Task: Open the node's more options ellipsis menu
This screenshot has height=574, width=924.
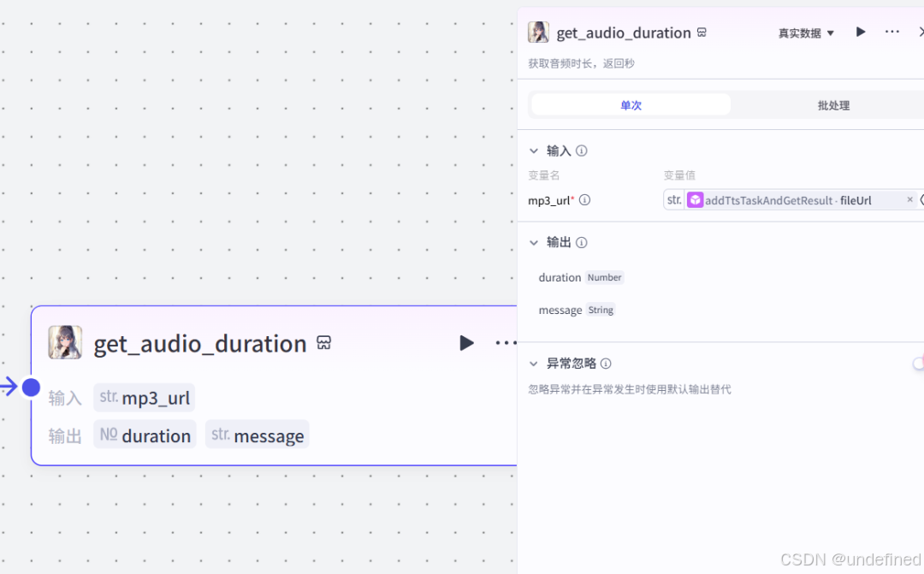Action: [891, 32]
